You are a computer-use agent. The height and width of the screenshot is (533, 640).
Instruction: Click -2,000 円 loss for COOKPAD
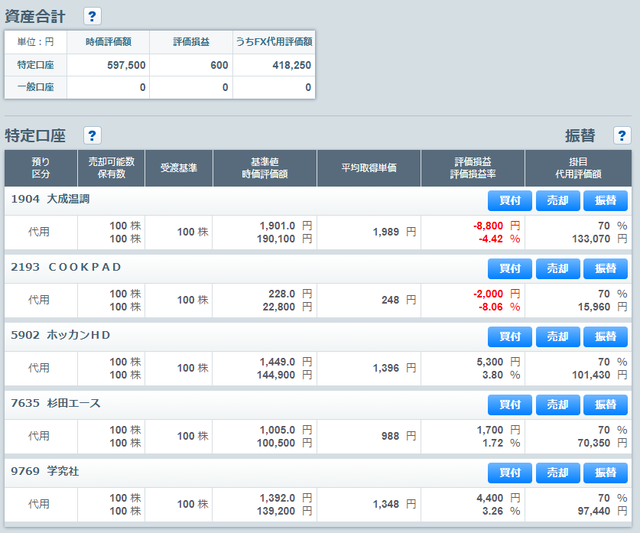click(x=496, y=294)
